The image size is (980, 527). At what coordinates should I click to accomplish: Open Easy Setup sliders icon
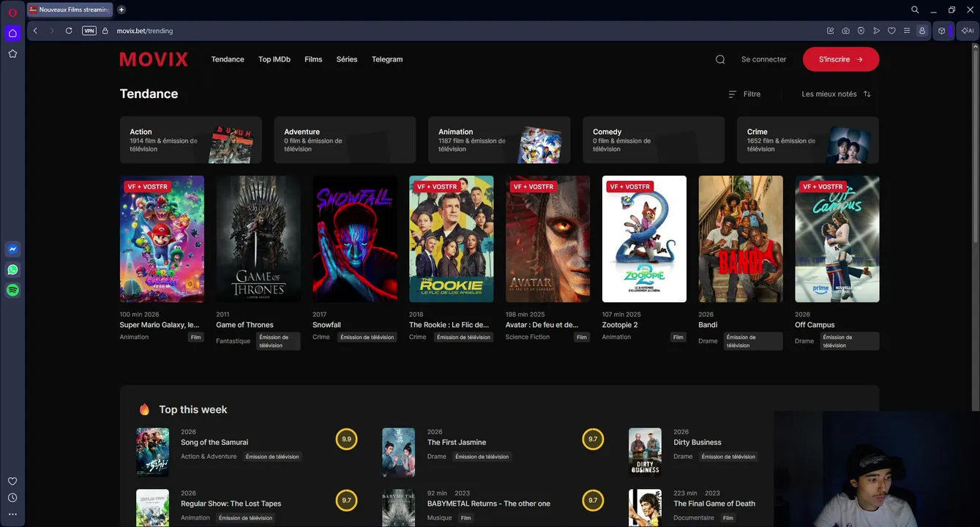click(x=907, y=31)
